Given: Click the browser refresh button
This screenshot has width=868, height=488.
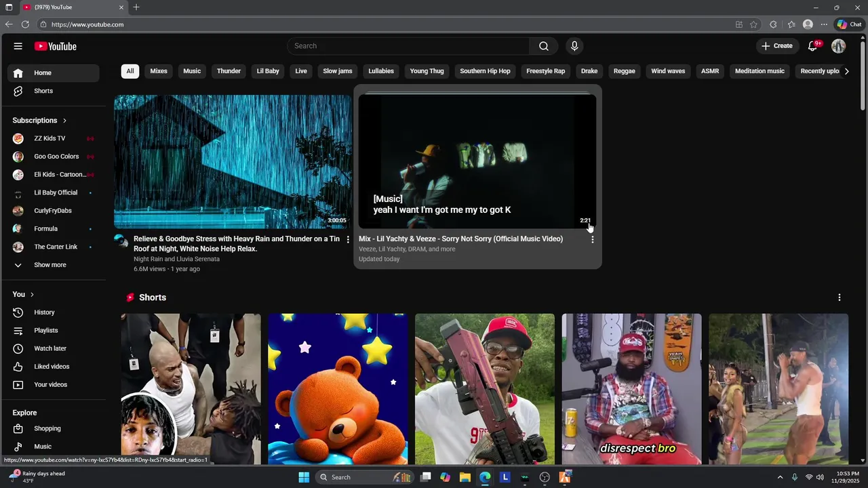Looking at the screenshot, I should point(25,24).
